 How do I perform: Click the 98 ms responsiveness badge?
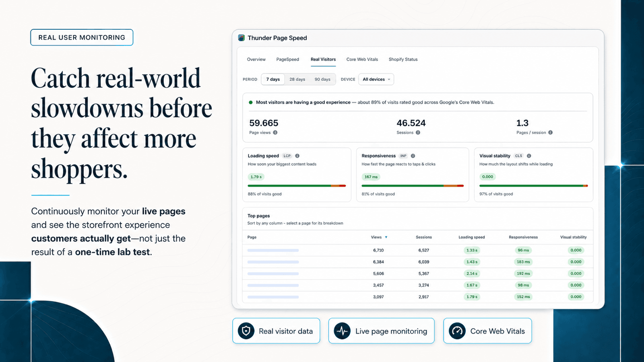coord(523,285)
